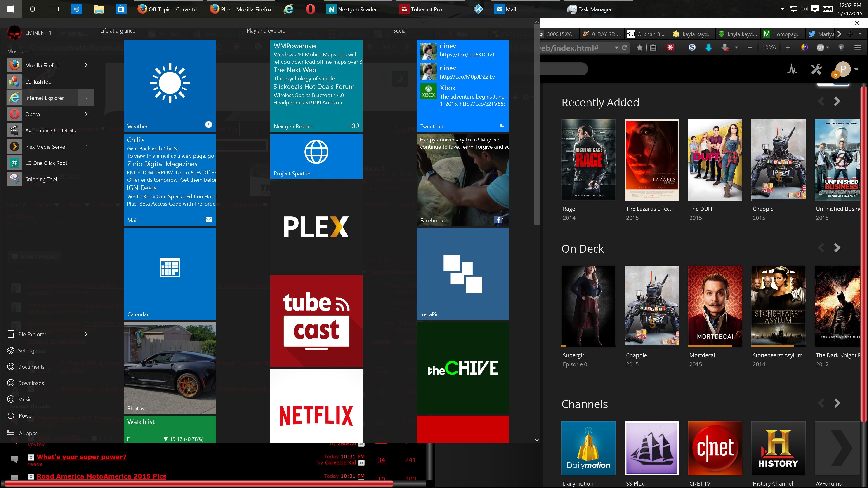Open the Weather live tile

click(x=170, y=86)
